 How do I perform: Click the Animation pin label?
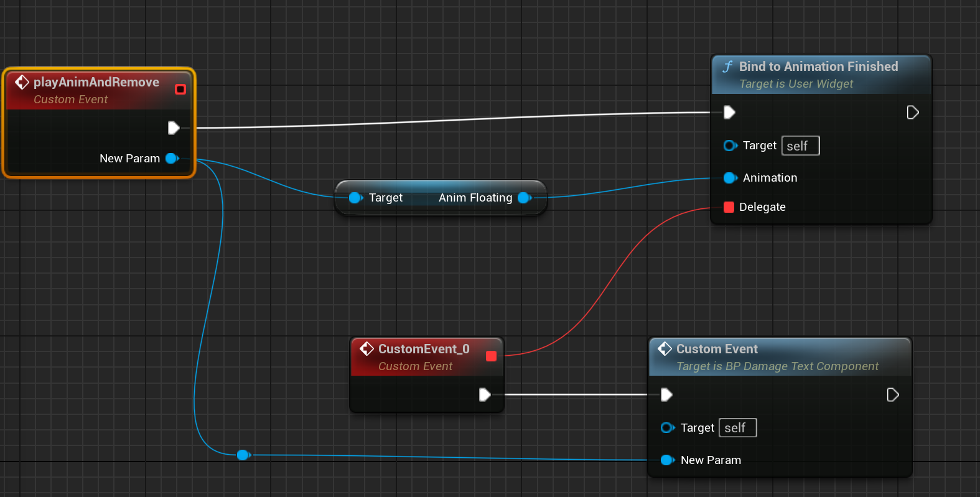[x=770, y=178]
